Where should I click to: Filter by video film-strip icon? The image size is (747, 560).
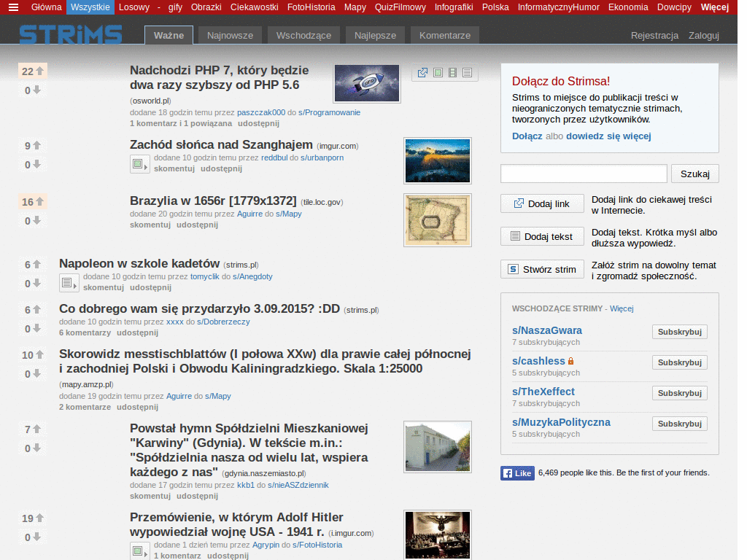[x=452, y=72]
